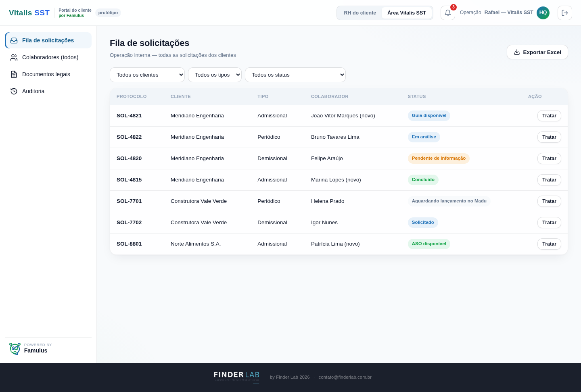
Task: Switch view to RH do cliente
Action: click(x=360, y=13)
